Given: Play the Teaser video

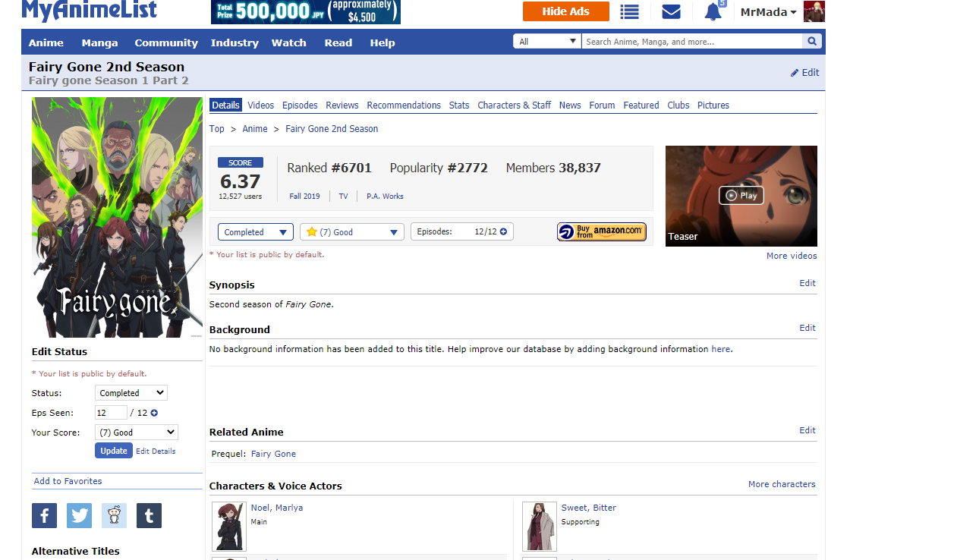Looking at the screenshot, I should 741,195.
